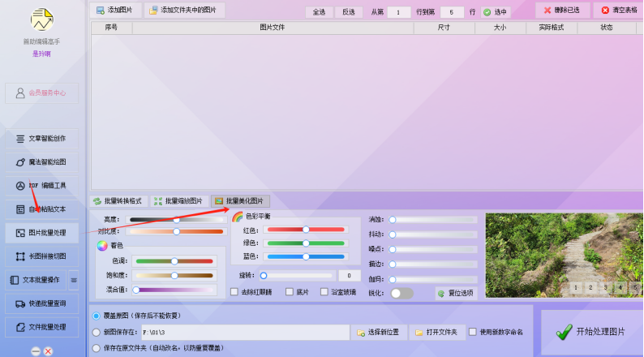Image resolution: width=644 pixels, height=357 pixels.
Task: Select 覆盖原图 radio option
Action: point(96,316)
